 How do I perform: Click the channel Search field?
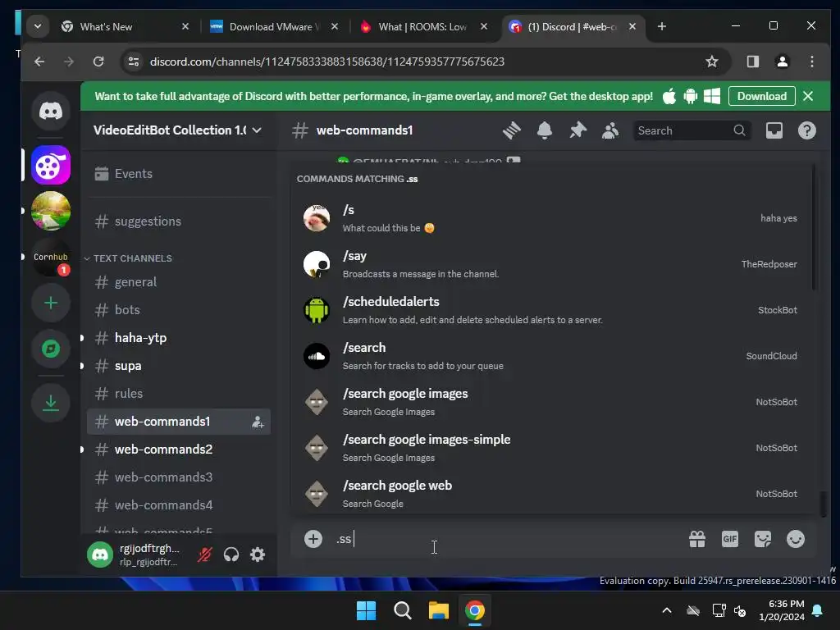[x=691, y=130]
